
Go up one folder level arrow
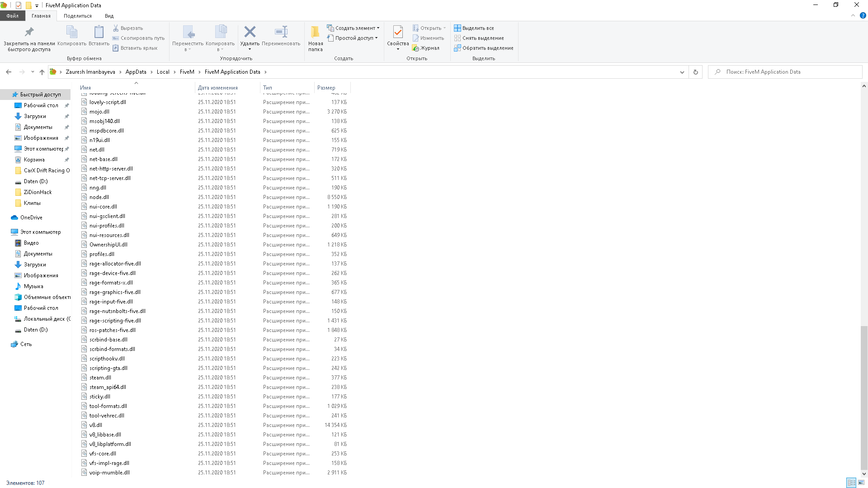click(x=42, y=72)
